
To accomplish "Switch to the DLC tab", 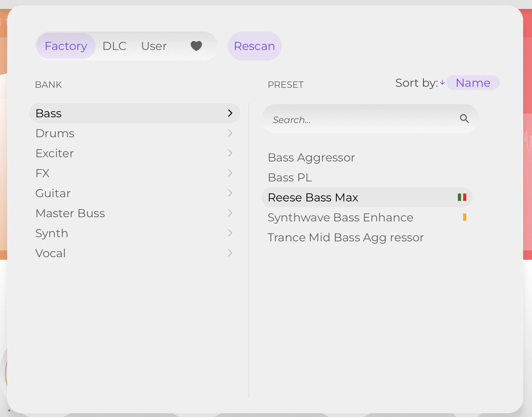I will [x=114, y=46].
